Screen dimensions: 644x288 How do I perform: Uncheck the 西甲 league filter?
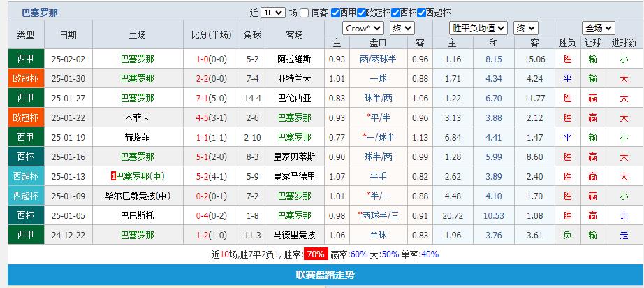coord(335,13)
